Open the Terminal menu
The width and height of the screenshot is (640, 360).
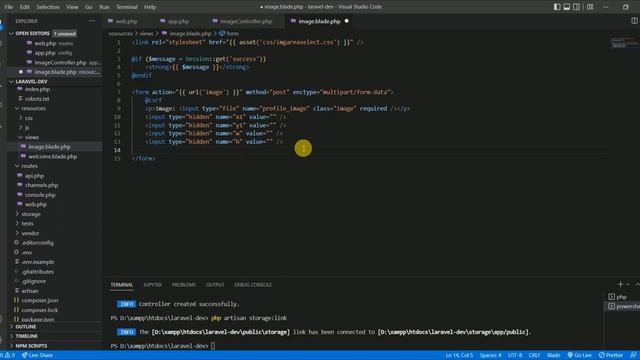(127, 7)
